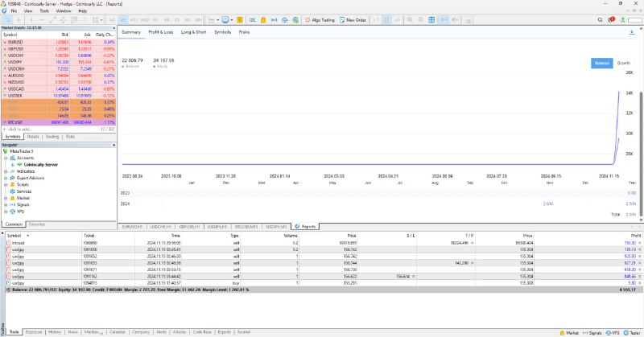Open the View menu

click(28, 11)
